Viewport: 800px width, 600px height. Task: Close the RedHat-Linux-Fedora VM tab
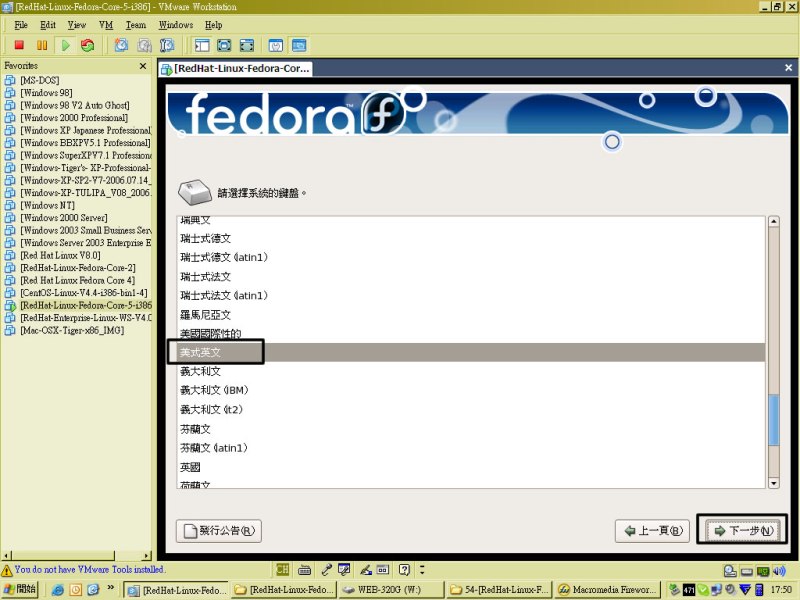(788, 67)
